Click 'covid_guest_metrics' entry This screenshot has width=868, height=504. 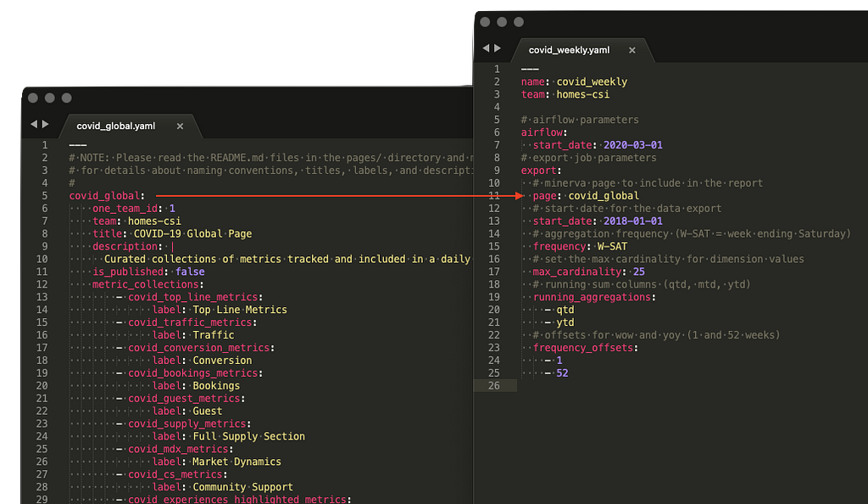[184, 399]
